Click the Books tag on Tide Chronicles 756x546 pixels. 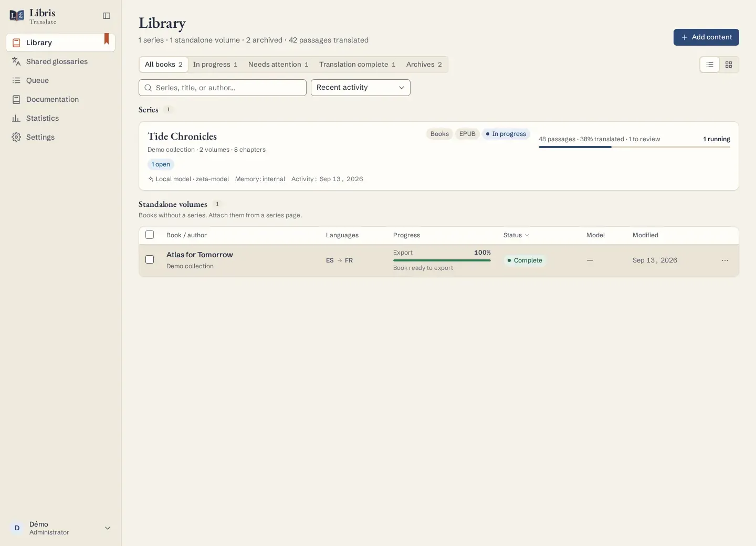click(x=439, y=134)
